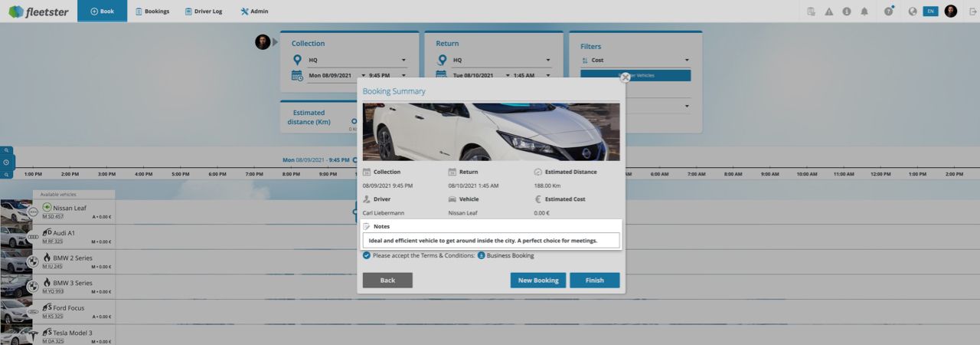Click the Business Booking link
The height and width of the screenshot is (345, 980).
[510, 255]
